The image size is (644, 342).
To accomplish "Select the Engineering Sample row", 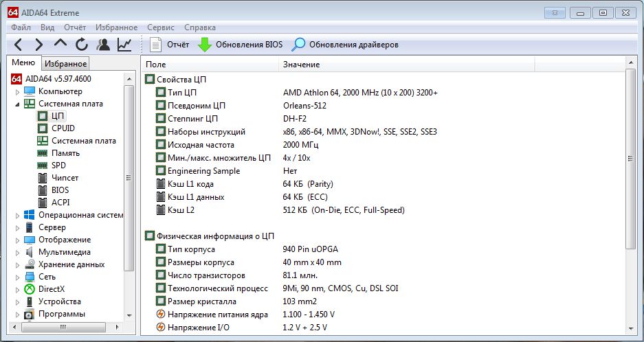I will [x=384, y=171].
